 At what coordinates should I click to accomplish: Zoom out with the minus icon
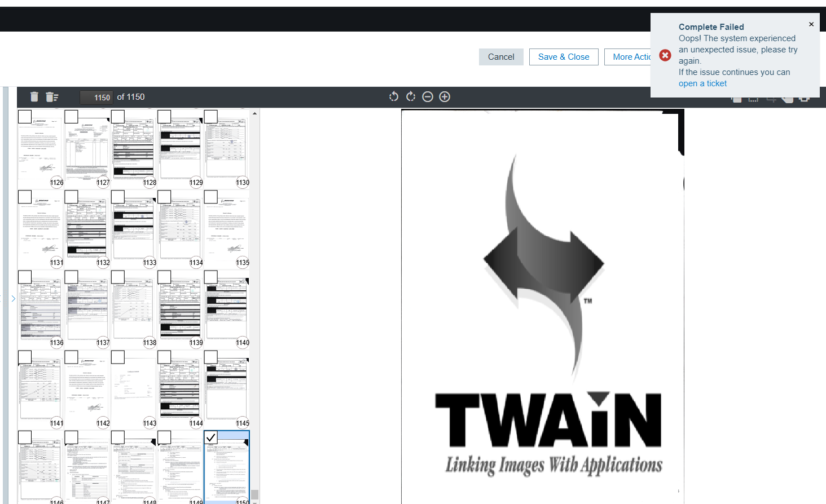click(428, 97)
